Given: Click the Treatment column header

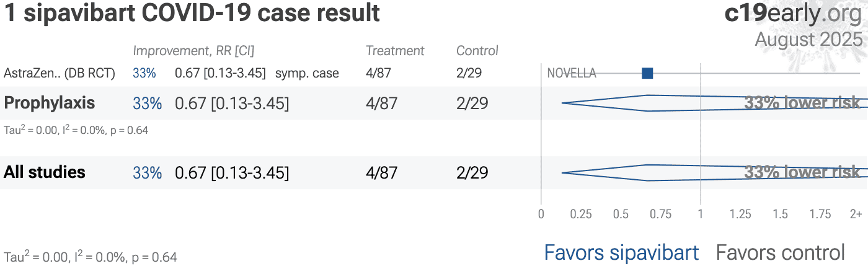Looking at the screenshot, I should click(x=395, y=51).
